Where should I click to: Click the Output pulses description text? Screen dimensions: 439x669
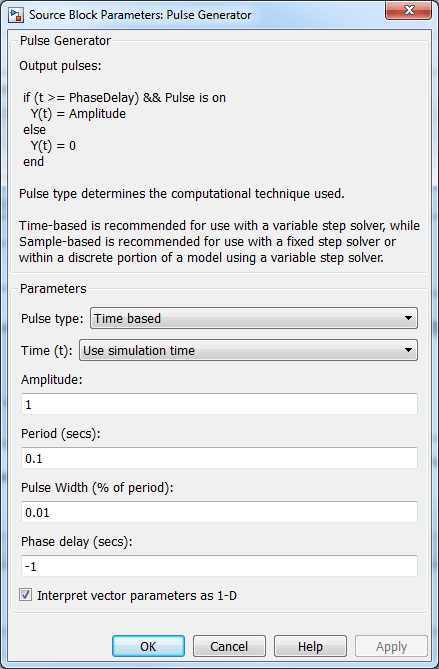tap(60, 66)
